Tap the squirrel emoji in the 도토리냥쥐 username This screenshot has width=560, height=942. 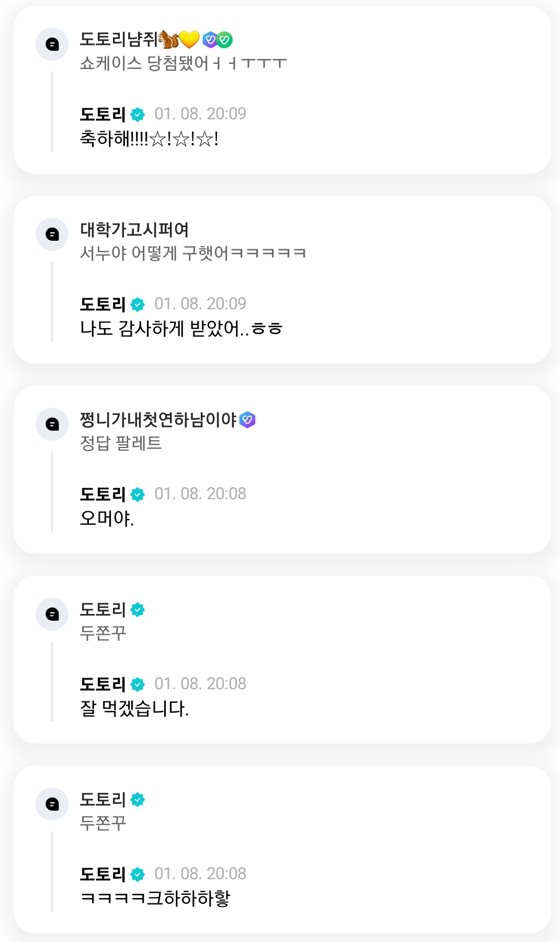coord(168,39)
